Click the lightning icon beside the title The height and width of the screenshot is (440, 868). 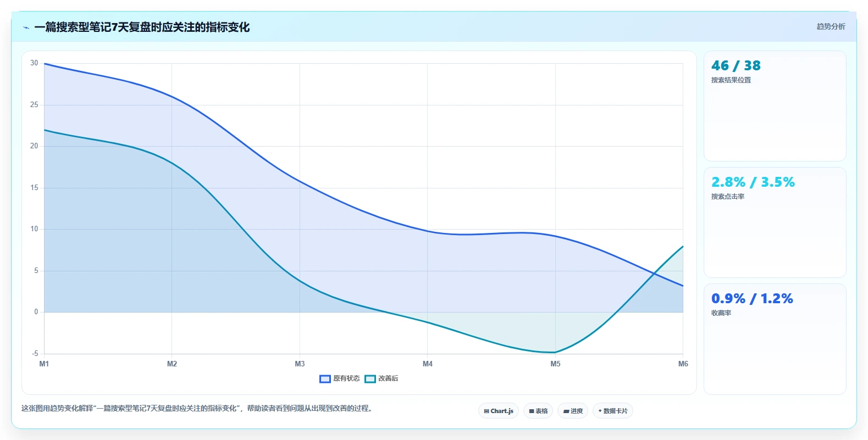[x=26, y=27]
